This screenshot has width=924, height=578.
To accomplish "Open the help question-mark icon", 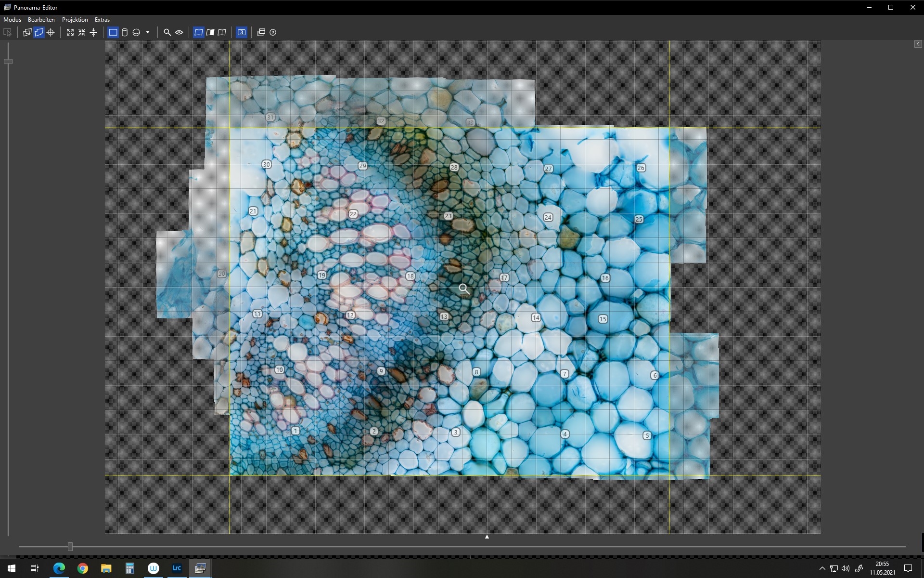I will pyautogui.click(x=273, y=32).
